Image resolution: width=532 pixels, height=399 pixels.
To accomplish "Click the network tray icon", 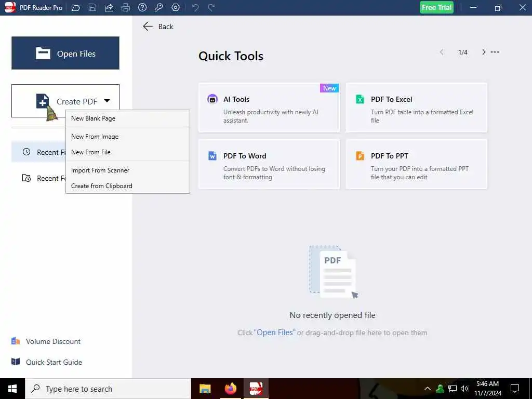I will click(x=453, y=389).
